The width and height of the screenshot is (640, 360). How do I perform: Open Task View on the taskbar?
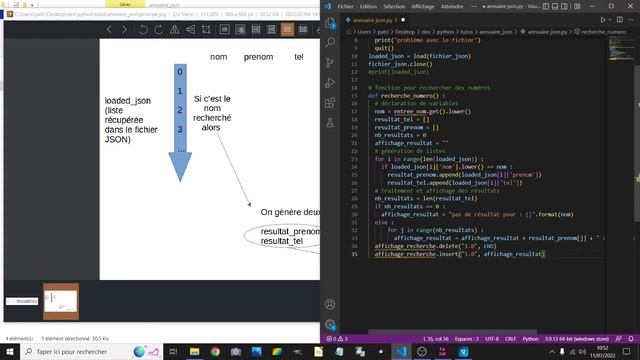point(173,351)
